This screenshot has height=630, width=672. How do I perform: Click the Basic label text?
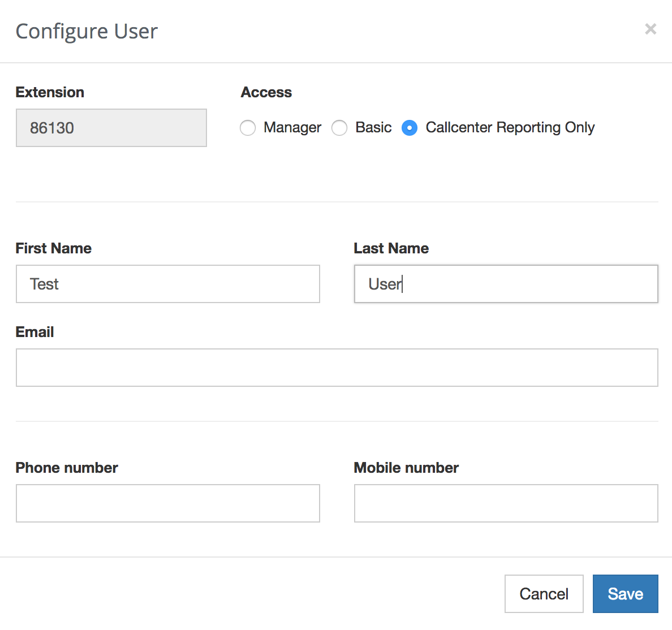click(373, 128)
